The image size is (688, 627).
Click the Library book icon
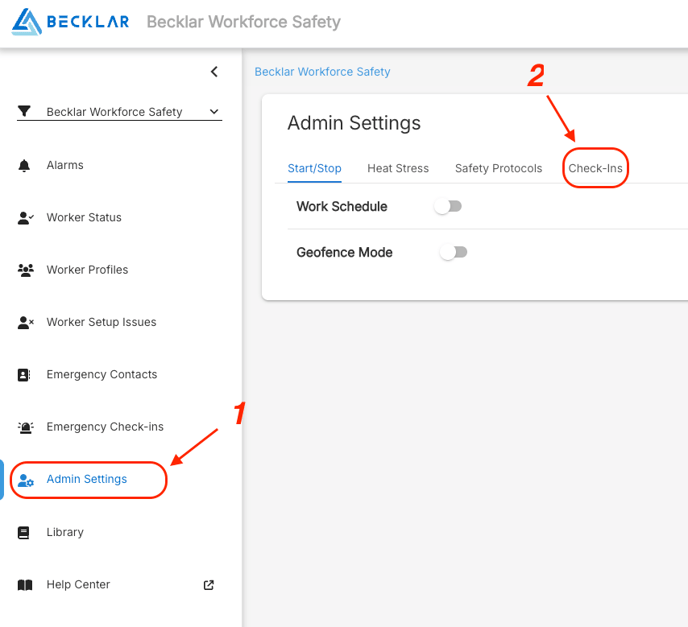[25, 533]
